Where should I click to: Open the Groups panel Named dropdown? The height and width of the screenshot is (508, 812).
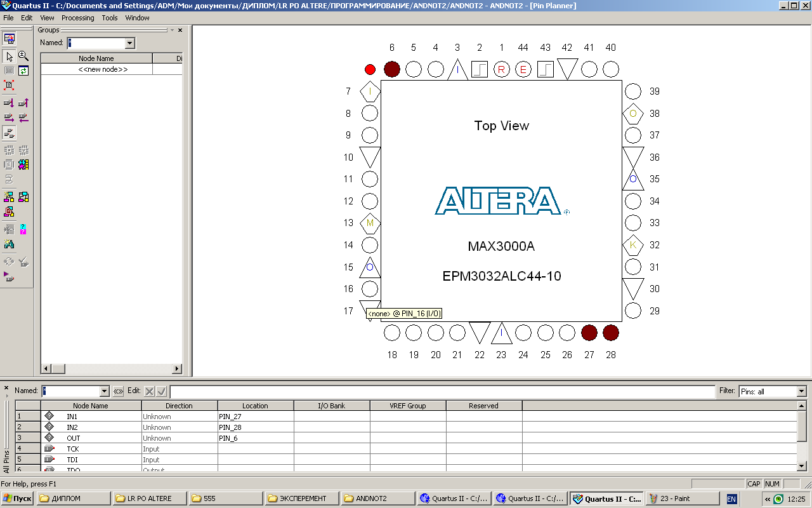coord(130,43)
